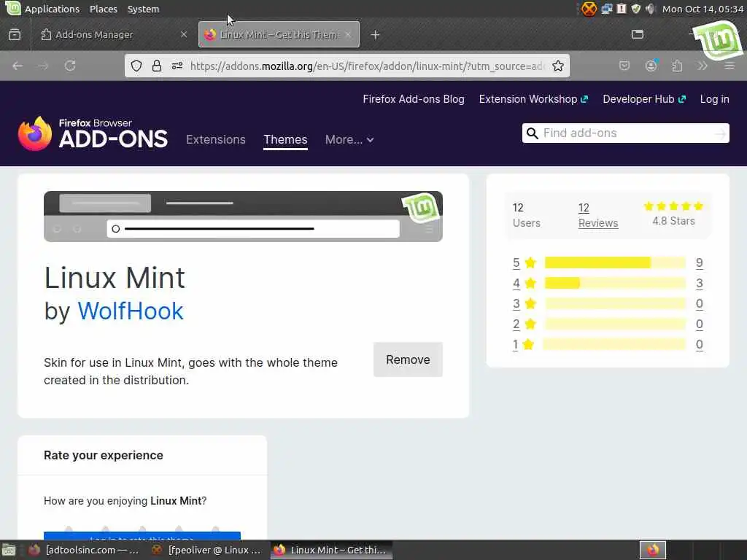Open author WolfHook's profile
Screen dimensions: 747x560
pos(131,311)
